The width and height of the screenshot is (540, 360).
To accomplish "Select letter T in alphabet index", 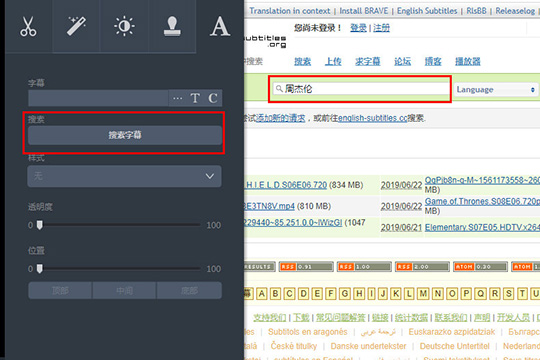I will [522, 294].
